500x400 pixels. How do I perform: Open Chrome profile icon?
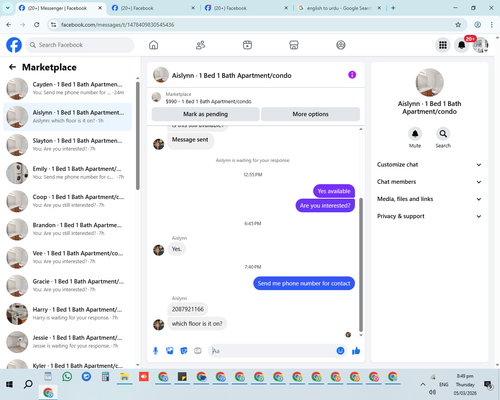[477, 25]
